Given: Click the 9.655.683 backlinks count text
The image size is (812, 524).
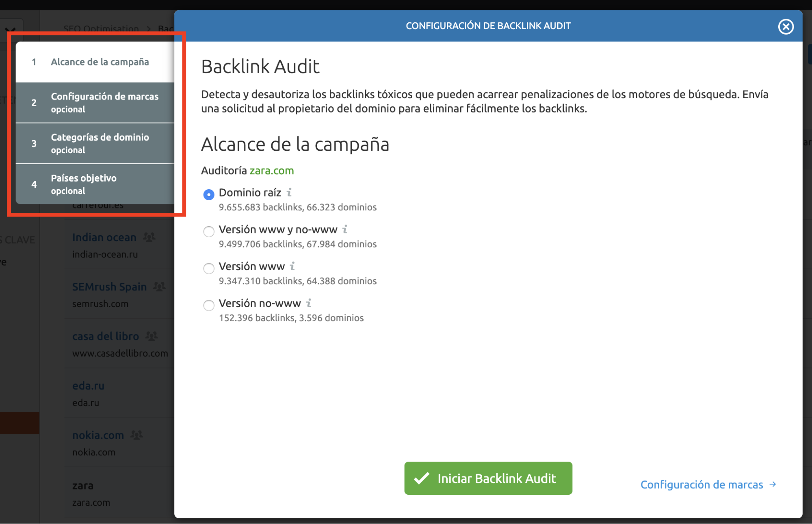Looking at the screenshot, I should coord(260,207).
